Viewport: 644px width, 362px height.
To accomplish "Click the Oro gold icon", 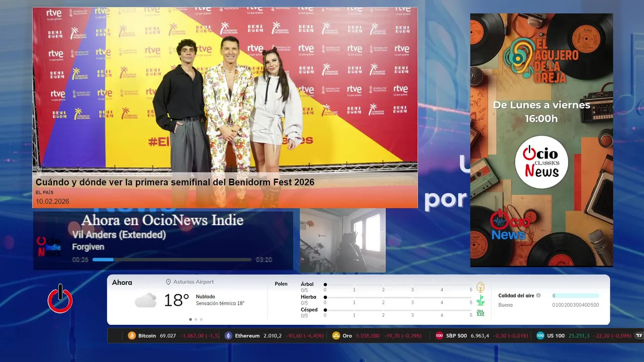I will point(336,336).
